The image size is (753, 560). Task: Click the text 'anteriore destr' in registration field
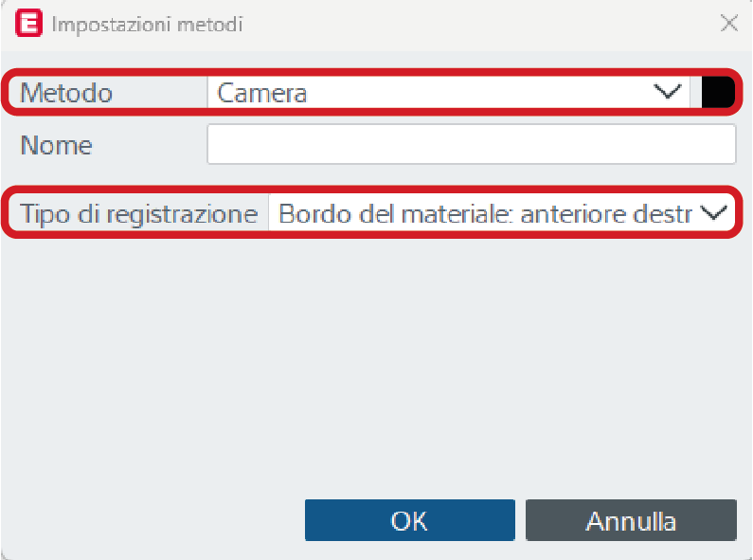click(x=606, y=214)
